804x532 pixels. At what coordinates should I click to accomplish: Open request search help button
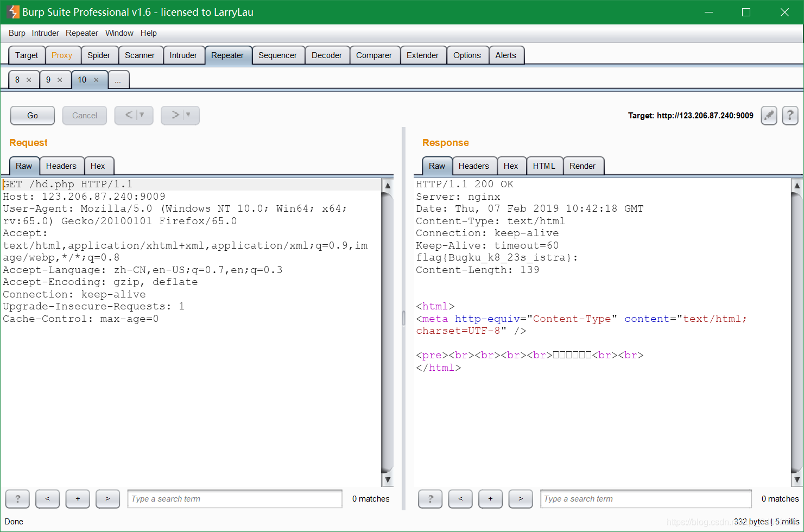click(x=17, y=498)
